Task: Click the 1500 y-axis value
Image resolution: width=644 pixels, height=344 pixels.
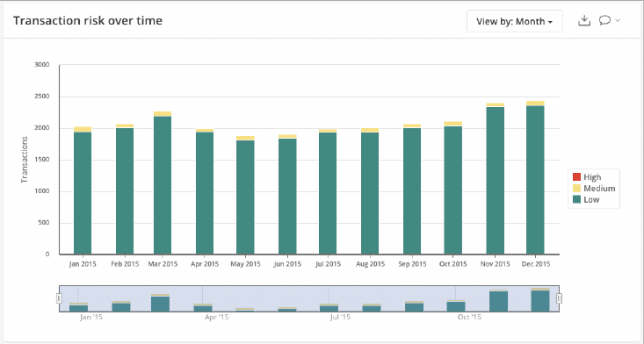Action: pyautogui.click(x=42, y=160)
